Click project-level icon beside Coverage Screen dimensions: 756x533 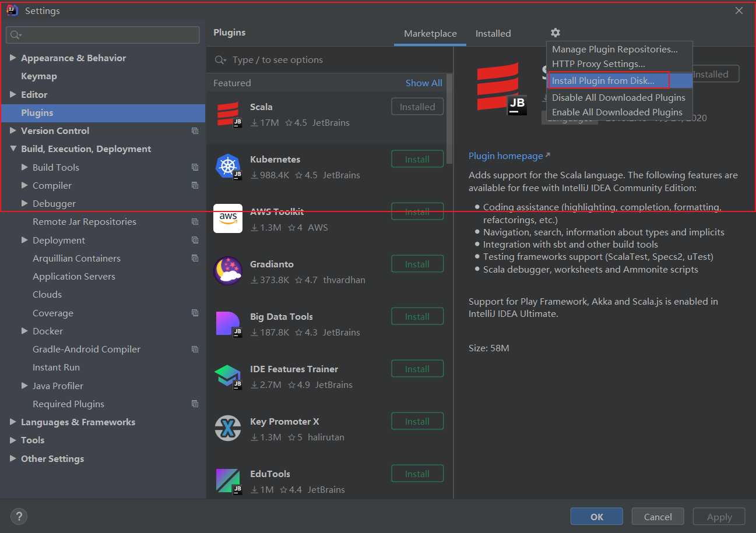(x=195, y=313)
